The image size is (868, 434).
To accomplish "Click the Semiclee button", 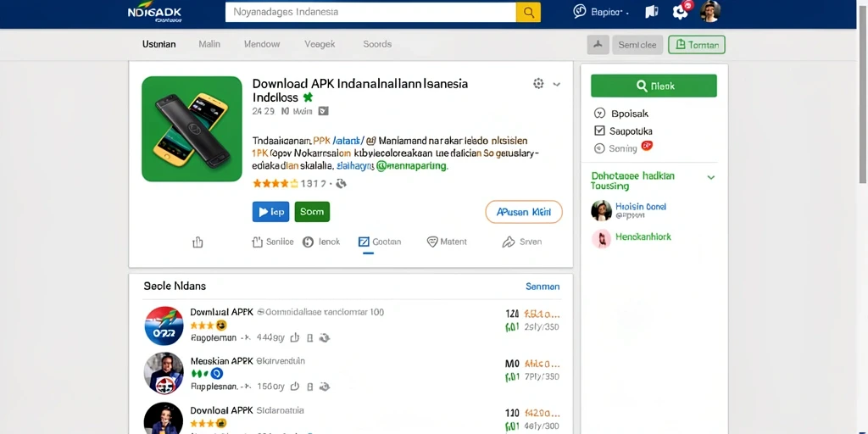I will click(x=637, y=45).
